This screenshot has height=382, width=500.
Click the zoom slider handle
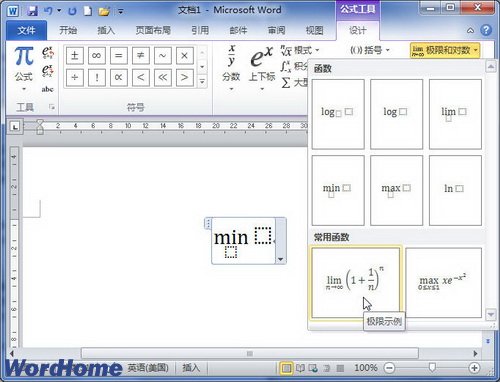click(432, 368)
